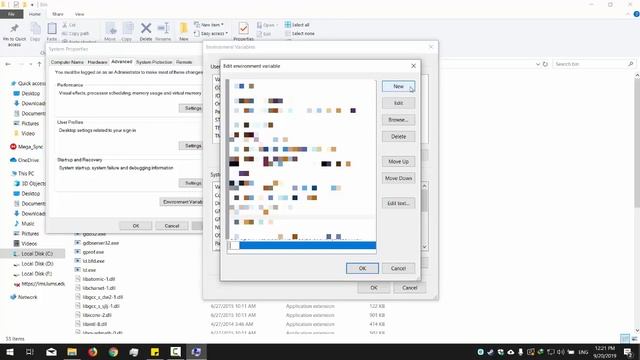640x360 pixels.
Task: Select Local Disk (C:) in navigation pane
Action: [x=33, y=253]
